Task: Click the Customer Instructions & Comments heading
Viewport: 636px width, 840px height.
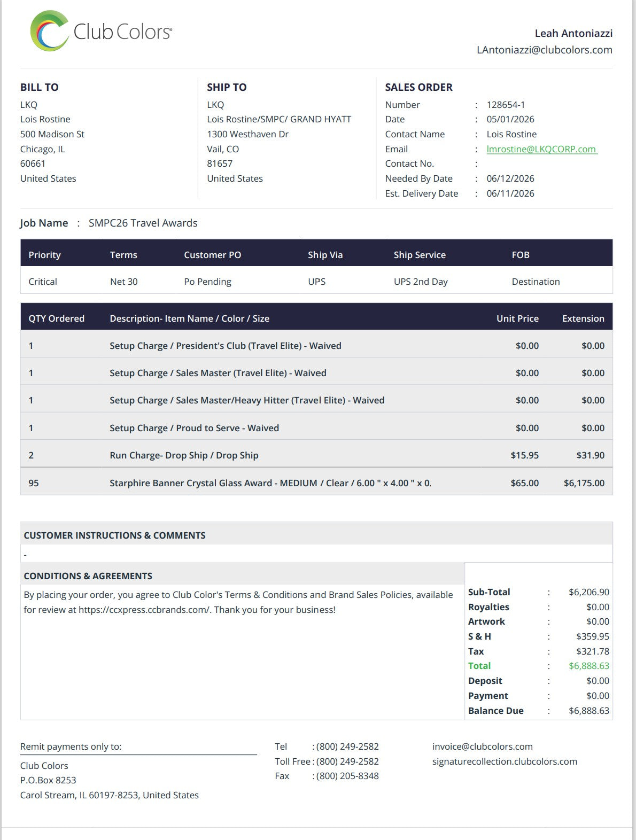Action: tap(114, 535)
